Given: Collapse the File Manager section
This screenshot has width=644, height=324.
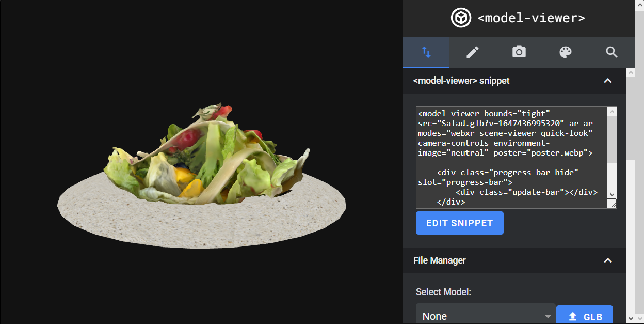Looking at the screenshot, I should tap(607, 260).
